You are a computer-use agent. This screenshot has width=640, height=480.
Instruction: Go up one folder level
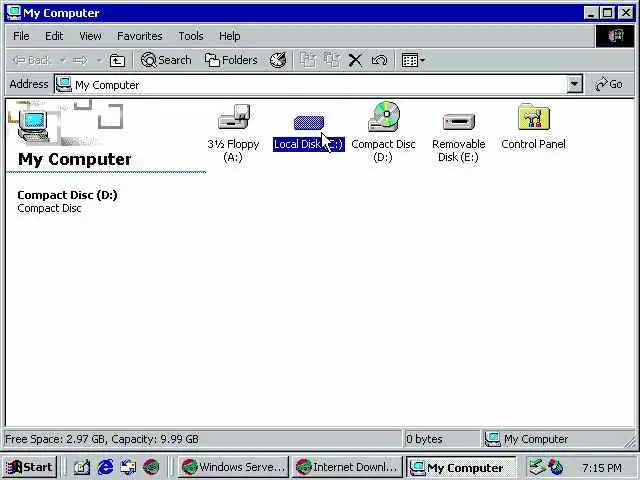[x=117, y=60]
